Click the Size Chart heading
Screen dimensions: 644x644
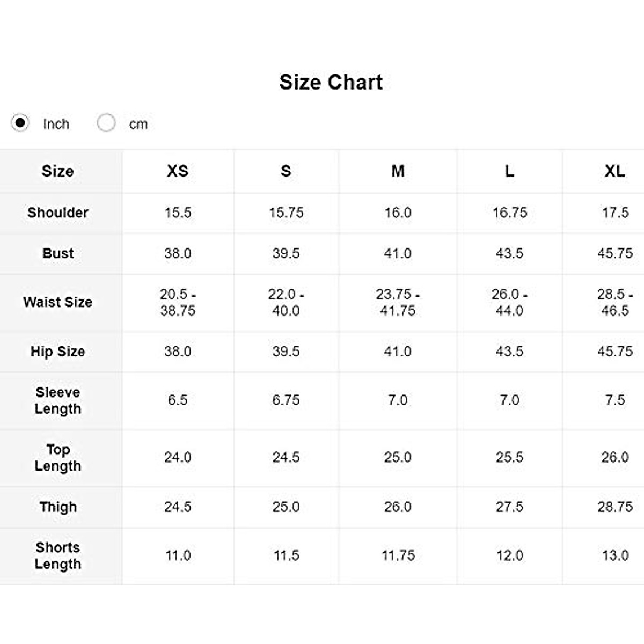coord(331,82)
